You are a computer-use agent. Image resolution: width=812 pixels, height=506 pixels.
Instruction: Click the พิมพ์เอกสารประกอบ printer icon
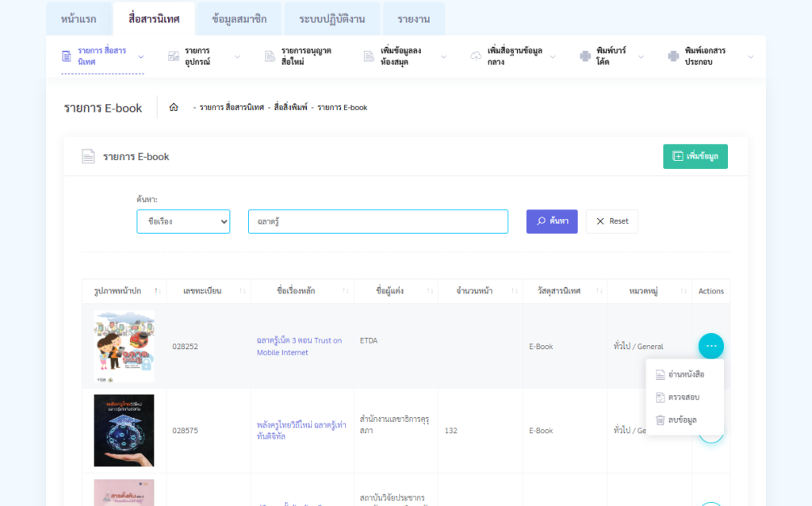pos(673,56)
